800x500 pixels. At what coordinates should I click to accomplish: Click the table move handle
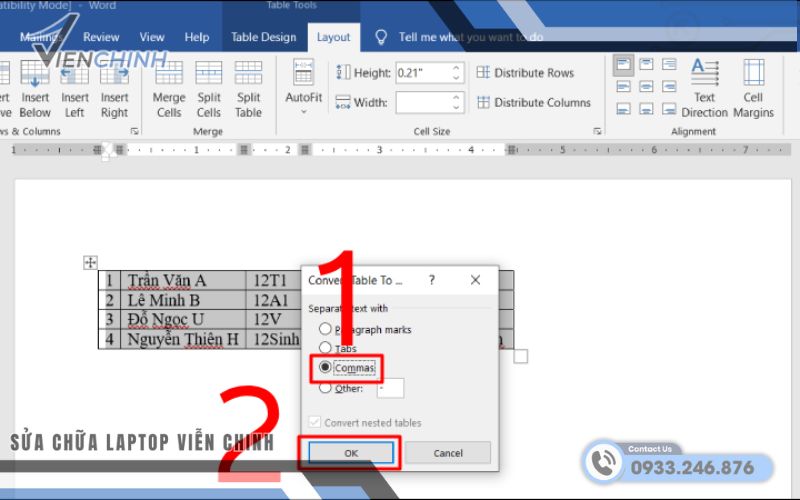coord(90,263)
